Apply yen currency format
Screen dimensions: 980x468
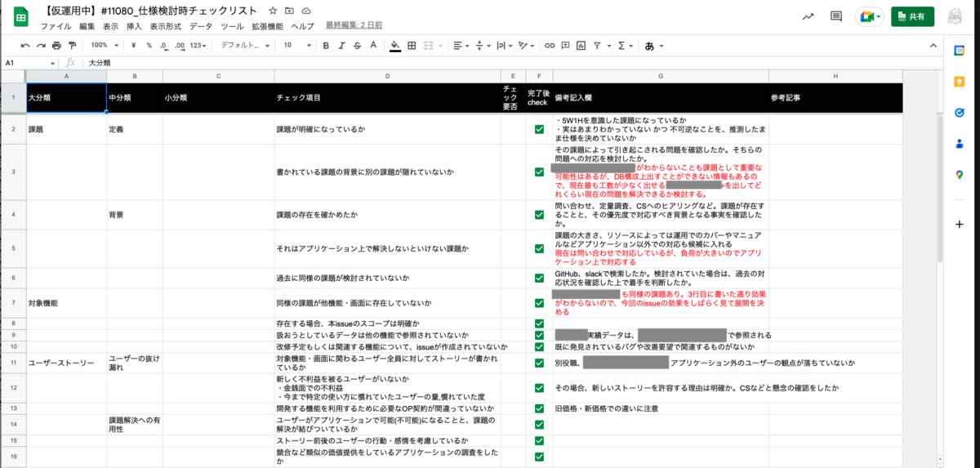tap(135, 46)
